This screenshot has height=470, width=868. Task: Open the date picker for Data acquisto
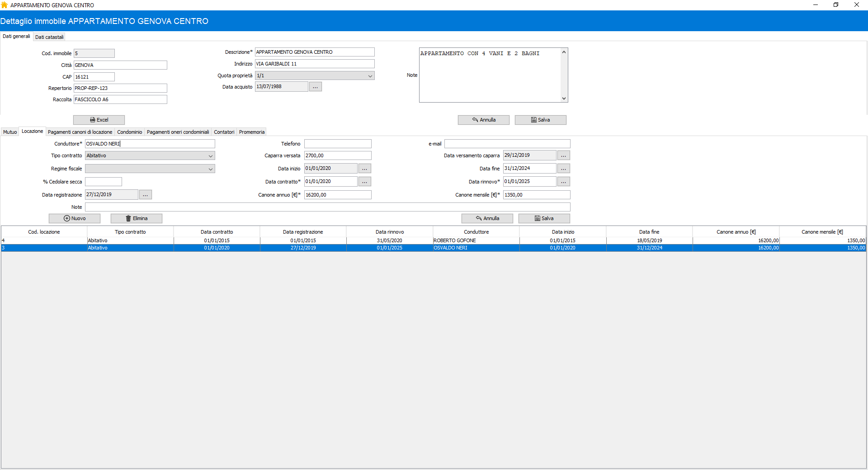pos(315,87)
